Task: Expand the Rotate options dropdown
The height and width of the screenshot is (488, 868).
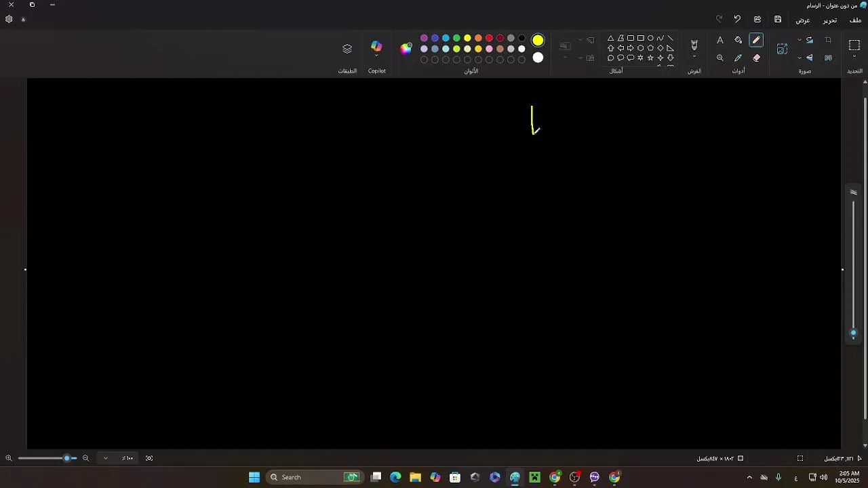Action: pos(800,41)
